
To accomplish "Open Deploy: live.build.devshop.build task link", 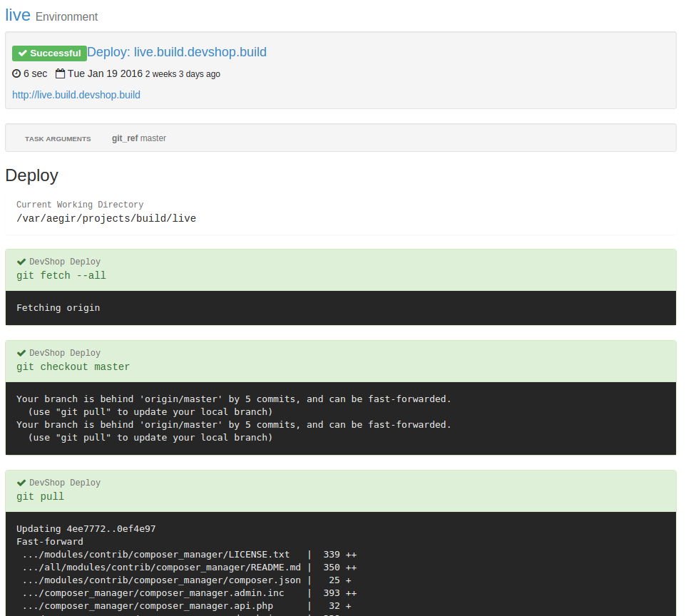I will tap(177, 52).
